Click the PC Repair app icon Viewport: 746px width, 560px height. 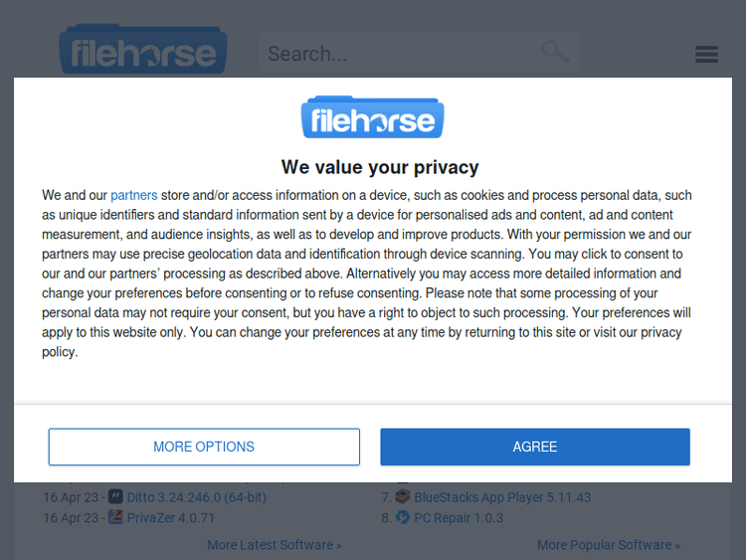click(x=403, y=517)
